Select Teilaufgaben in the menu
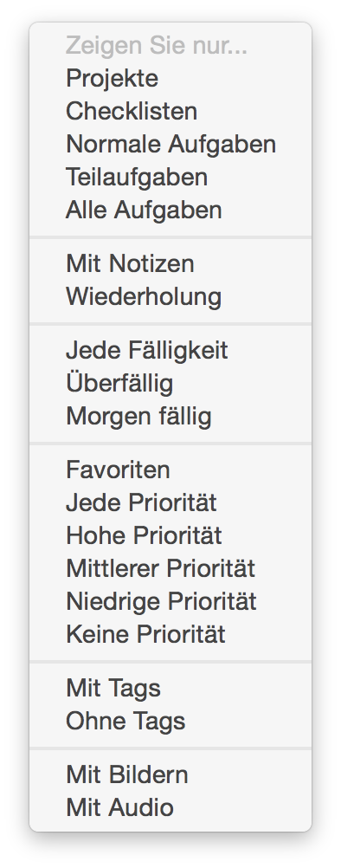This screenshot has width=341, height=868. pos(170,177)
